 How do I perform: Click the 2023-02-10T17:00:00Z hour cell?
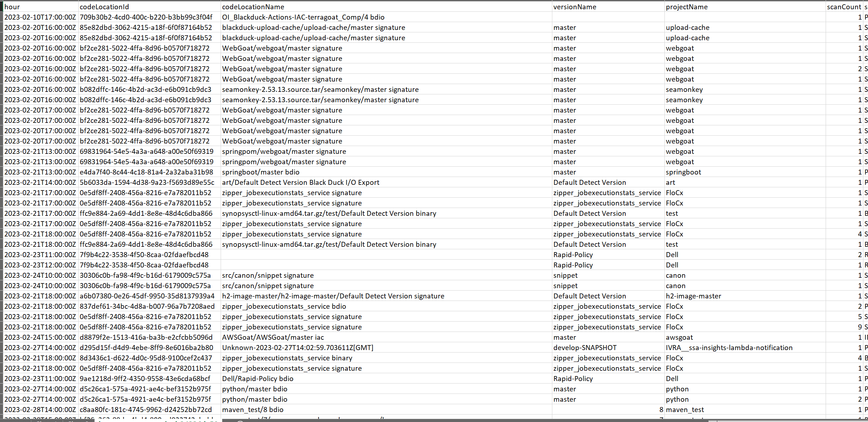[40, 17]
